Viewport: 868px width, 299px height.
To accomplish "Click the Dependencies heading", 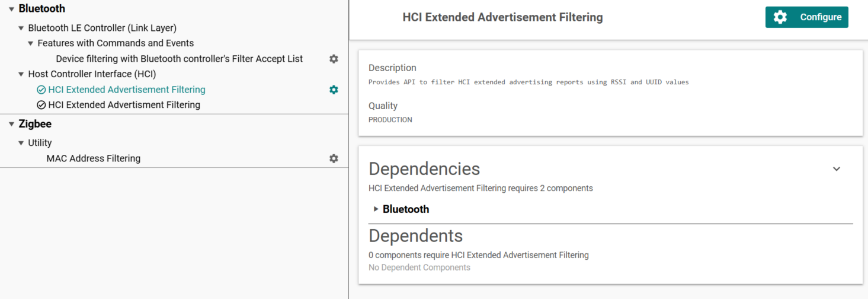I will [x=424, y=169].
